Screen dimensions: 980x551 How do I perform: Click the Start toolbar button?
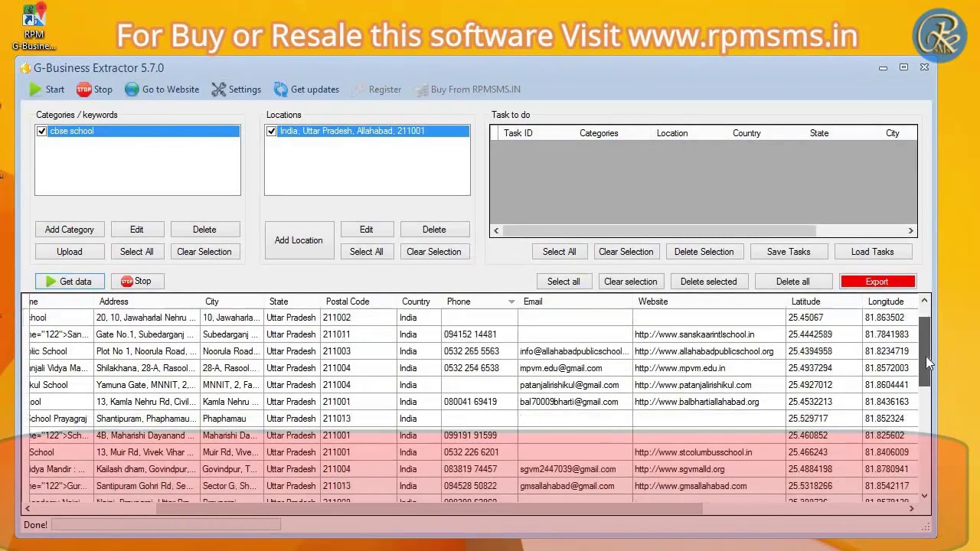coord(47,90)
